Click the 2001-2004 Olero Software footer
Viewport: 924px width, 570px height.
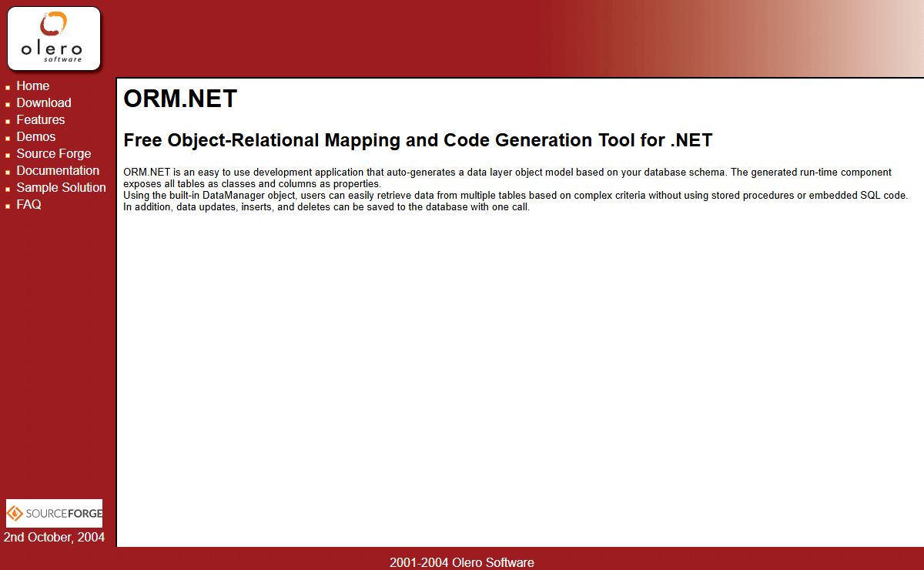pos(462,562)
